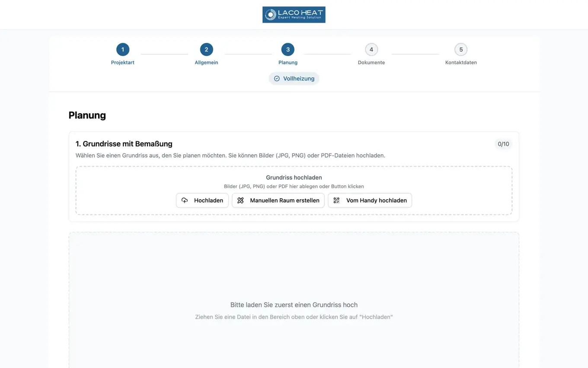Click the Dokumente step label
Screen dimensions: 588x368
pos(371,62)
